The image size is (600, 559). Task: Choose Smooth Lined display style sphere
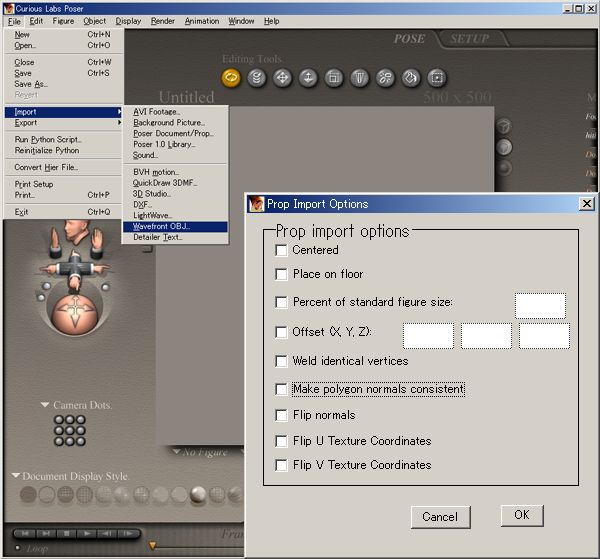(x=217, y=494)
